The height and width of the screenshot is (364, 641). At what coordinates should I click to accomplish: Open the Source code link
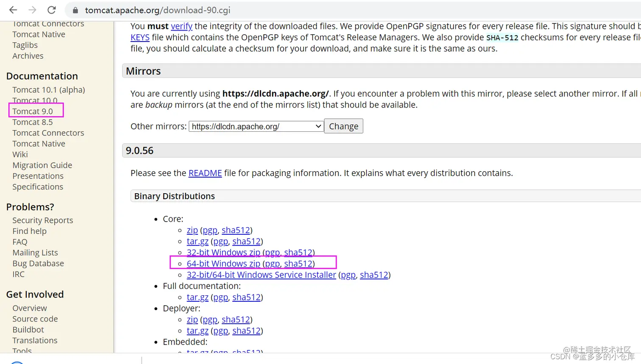(35, 319)
